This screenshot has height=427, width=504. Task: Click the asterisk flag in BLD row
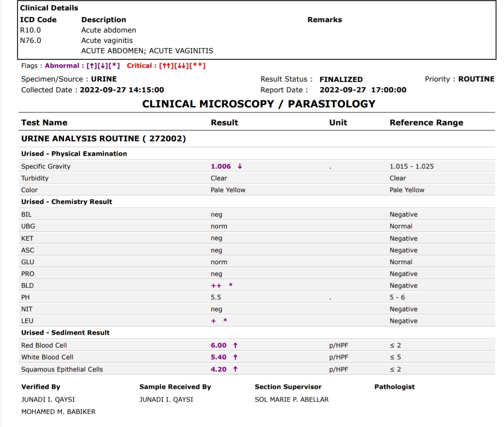(x=231, y=285)
